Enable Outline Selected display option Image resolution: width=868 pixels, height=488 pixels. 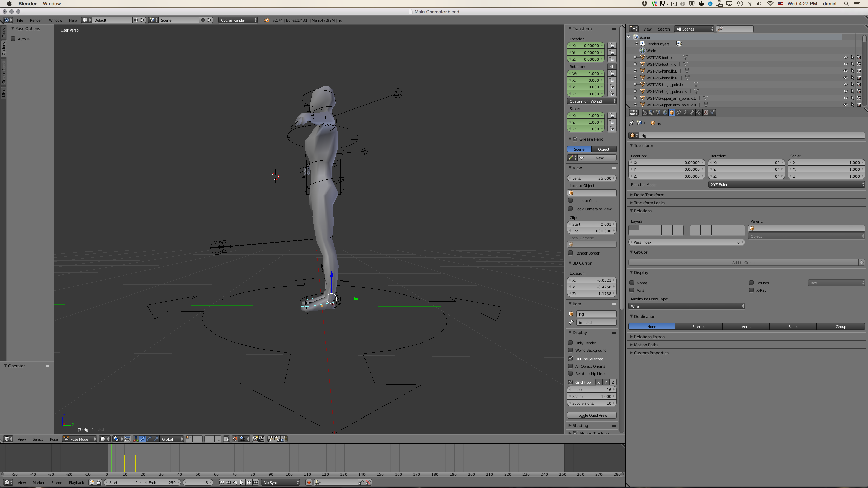pos(571,358)
